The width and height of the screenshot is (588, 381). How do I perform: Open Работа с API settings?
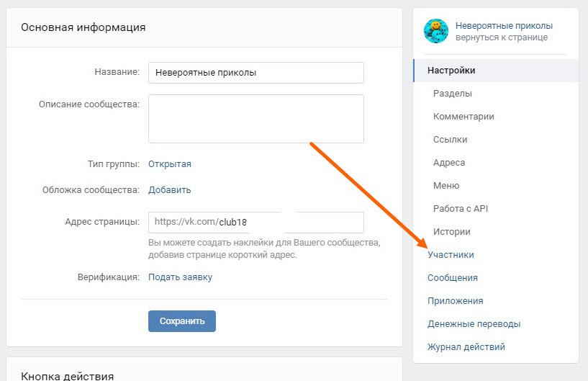[x=461, y=209]
